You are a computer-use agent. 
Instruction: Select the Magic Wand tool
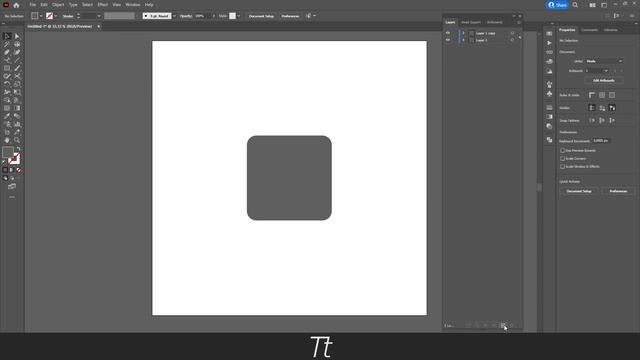[x=7, y=44]
